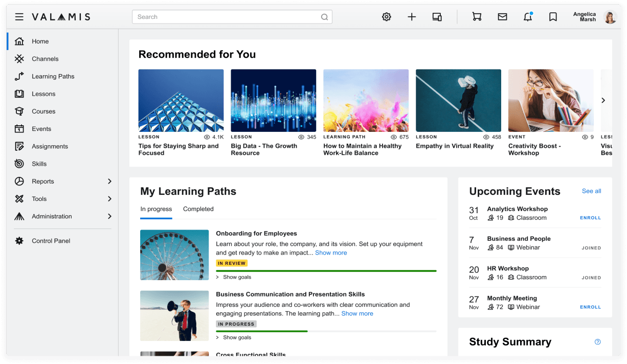Open Ferris wheel Onboarding thumbnail
The height and width of the screenshot is (364, 627).
[x=174, y=255]
